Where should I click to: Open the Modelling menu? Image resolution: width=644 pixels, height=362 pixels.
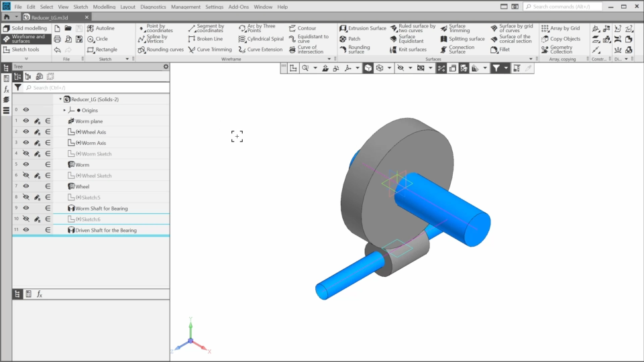[x=104, y=7]
